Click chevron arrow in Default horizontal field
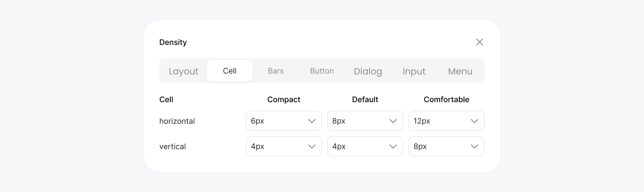This screenshot has height=192, width=644. point(393,121)
